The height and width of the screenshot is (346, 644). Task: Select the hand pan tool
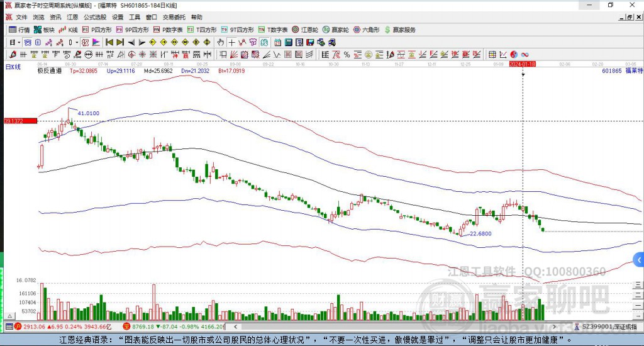tap(221, 42)
